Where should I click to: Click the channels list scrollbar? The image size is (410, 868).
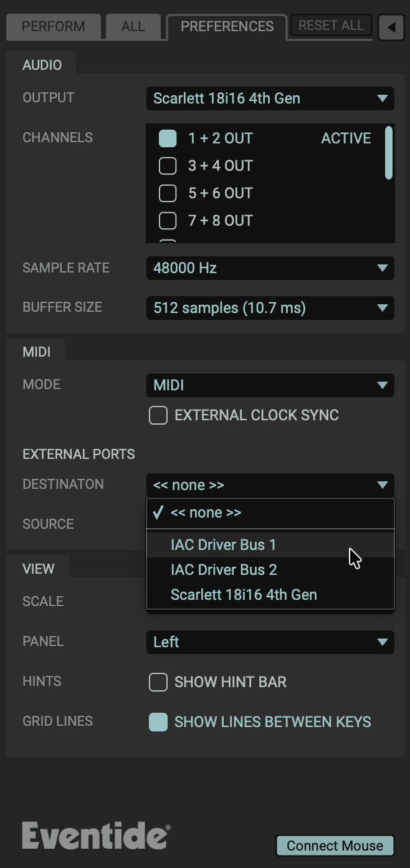click(x=389, y=153)
